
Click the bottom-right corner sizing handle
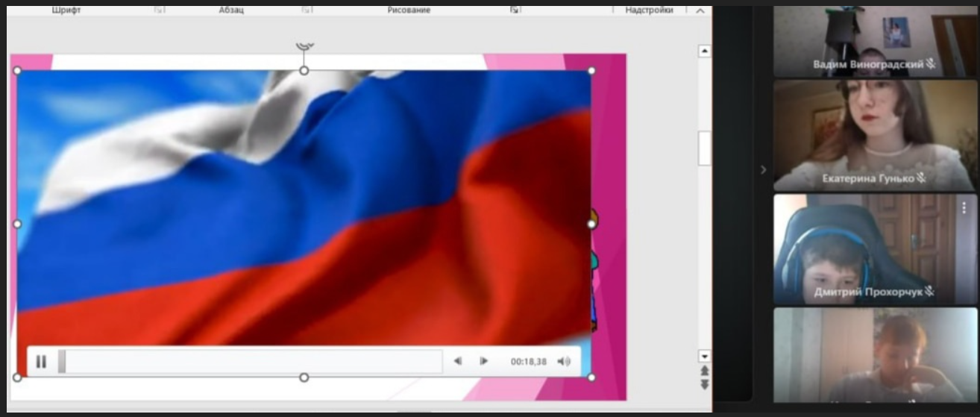tap(591, 377)
